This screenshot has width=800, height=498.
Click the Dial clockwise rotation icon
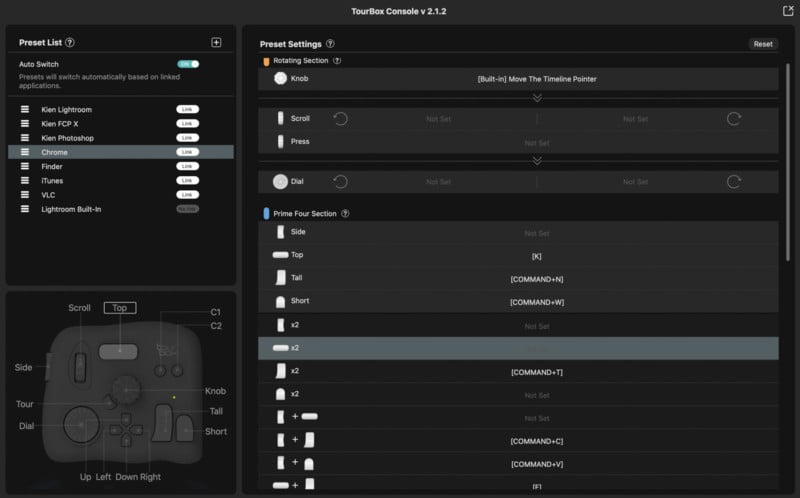[734, 182]
